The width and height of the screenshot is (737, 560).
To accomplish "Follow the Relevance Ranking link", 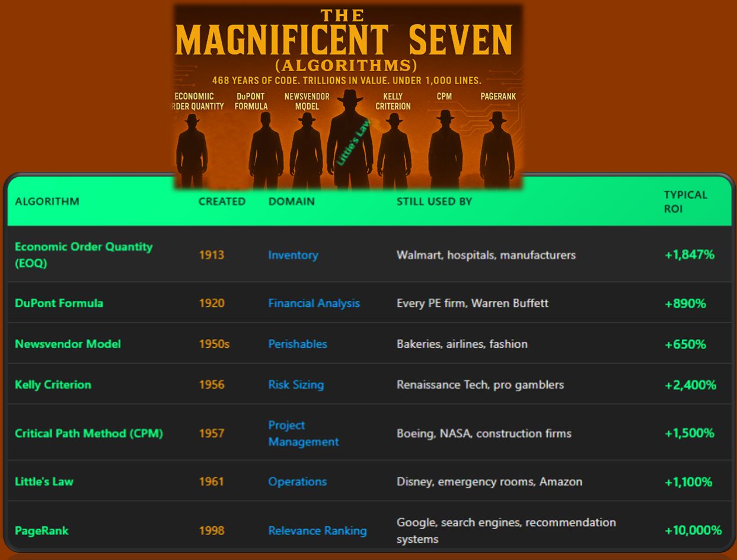I will point(318,531).
